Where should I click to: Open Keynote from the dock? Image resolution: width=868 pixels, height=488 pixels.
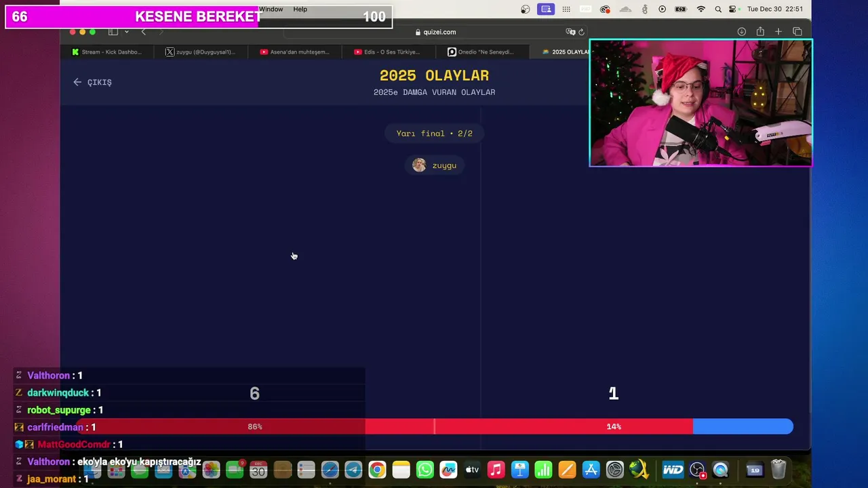520,470
